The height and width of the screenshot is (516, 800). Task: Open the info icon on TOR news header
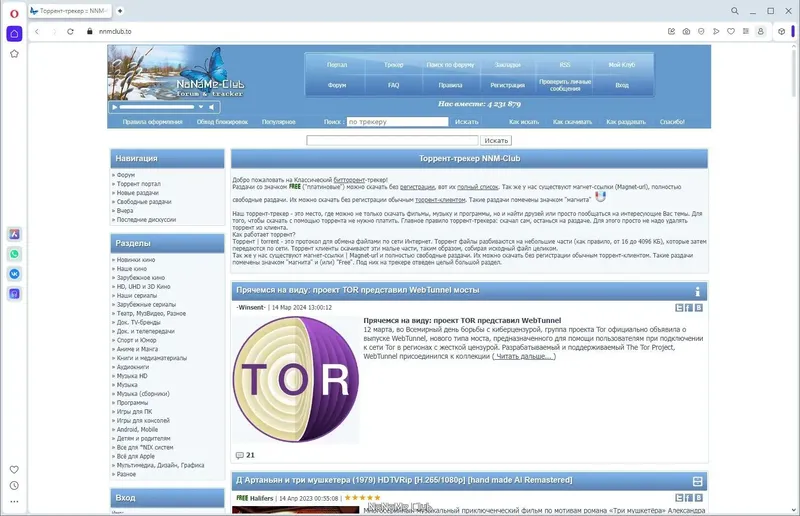click(697, 291)
